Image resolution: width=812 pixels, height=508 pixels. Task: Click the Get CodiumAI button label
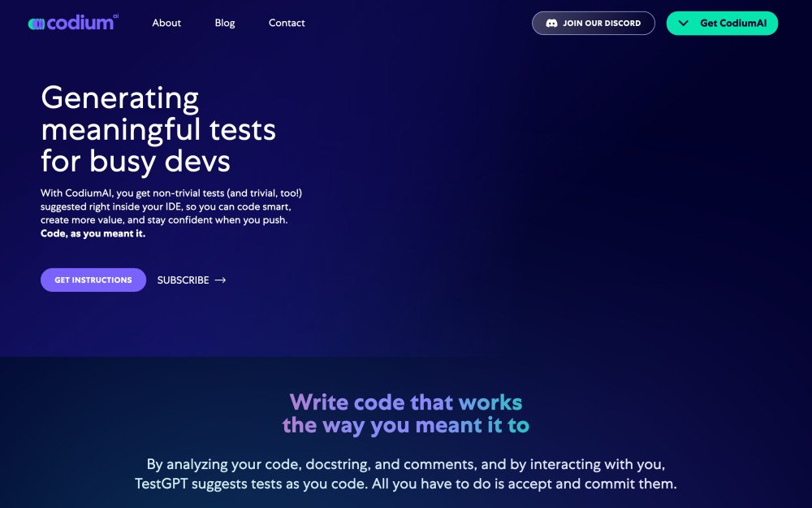click(732, 24)
